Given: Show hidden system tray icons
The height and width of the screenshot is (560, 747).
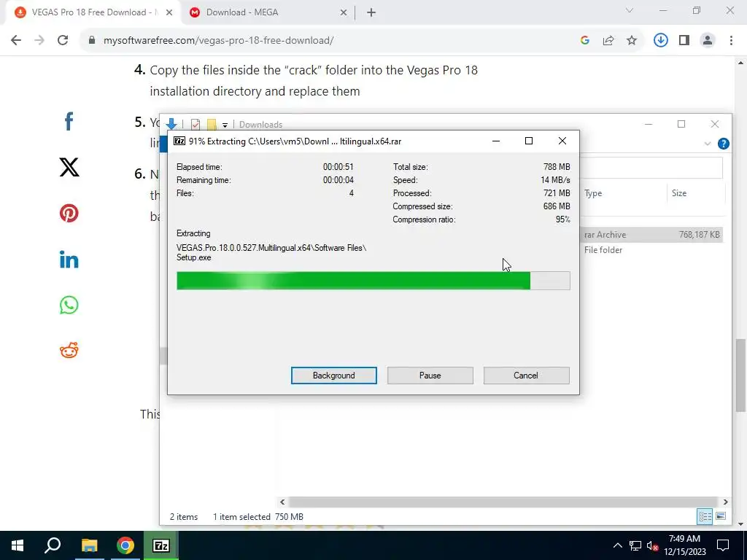Looking at the screenshot, I should (617, 545).
